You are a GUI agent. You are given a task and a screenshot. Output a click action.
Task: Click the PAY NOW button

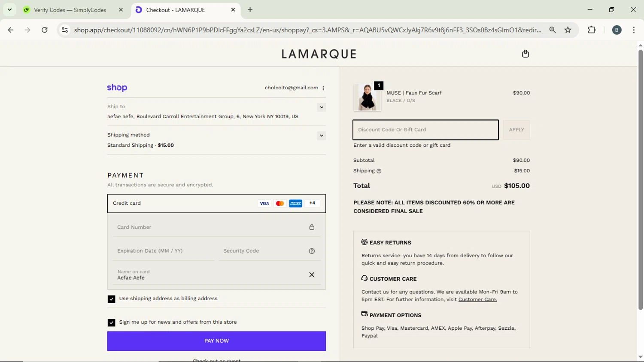(x=216, y=341)
